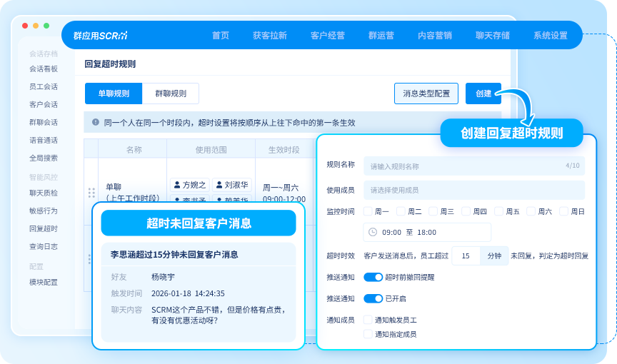Open 群聊会话 in the sidebar
Viewport: 617px width, 364px height.
(x=44, y=122)
